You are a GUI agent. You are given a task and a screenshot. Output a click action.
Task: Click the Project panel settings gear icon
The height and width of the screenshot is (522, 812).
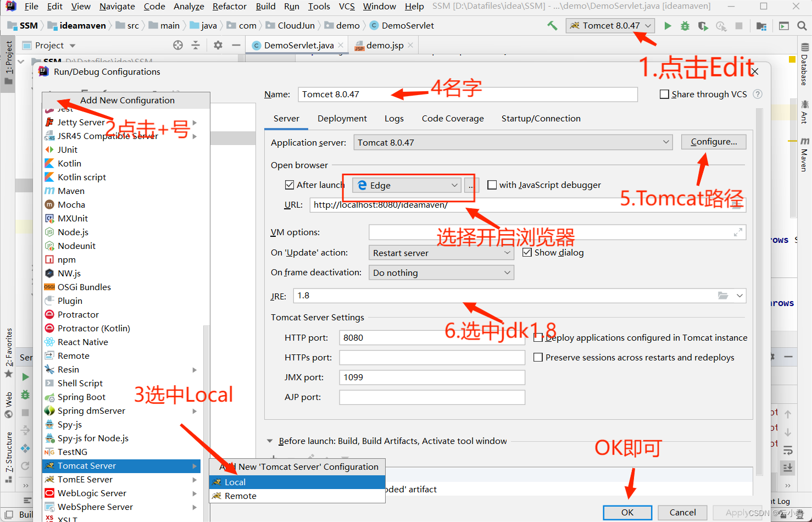pyautogui.click(x=218, y=45)
